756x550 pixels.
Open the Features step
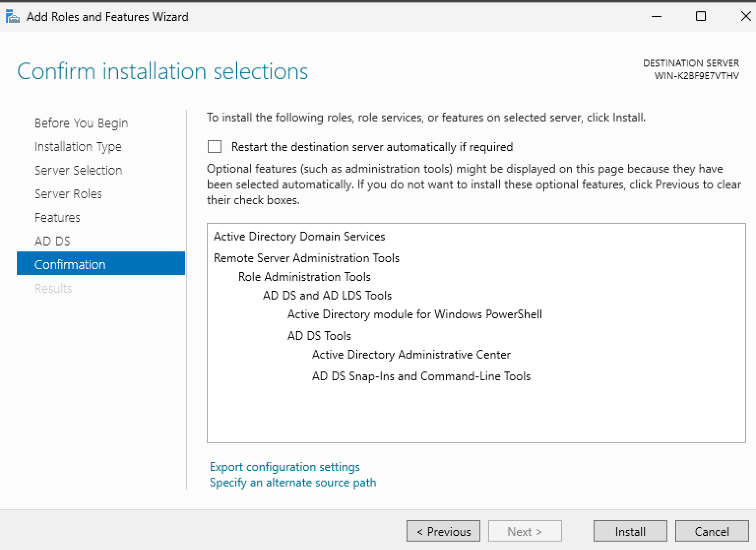(57, 217)
